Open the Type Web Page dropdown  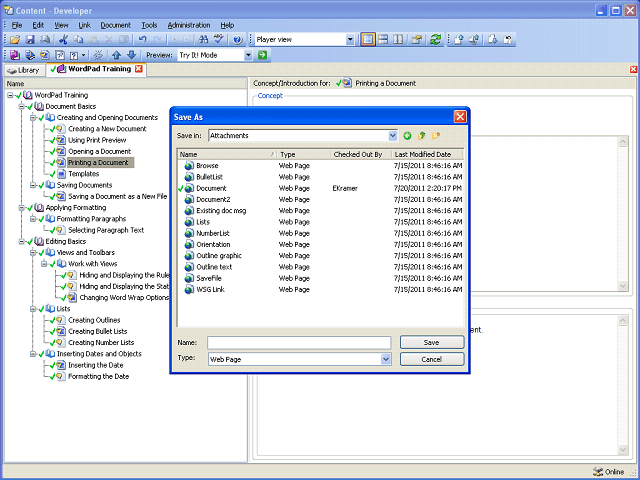[x=386, y=359]
